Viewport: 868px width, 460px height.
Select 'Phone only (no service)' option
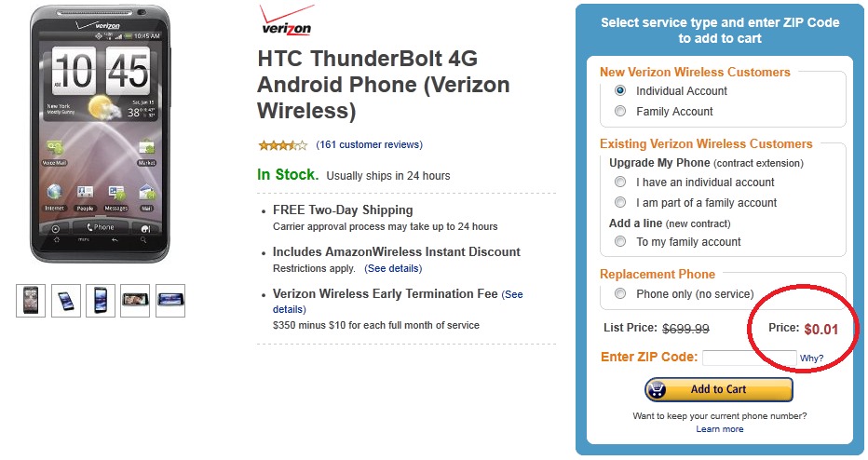620,294
